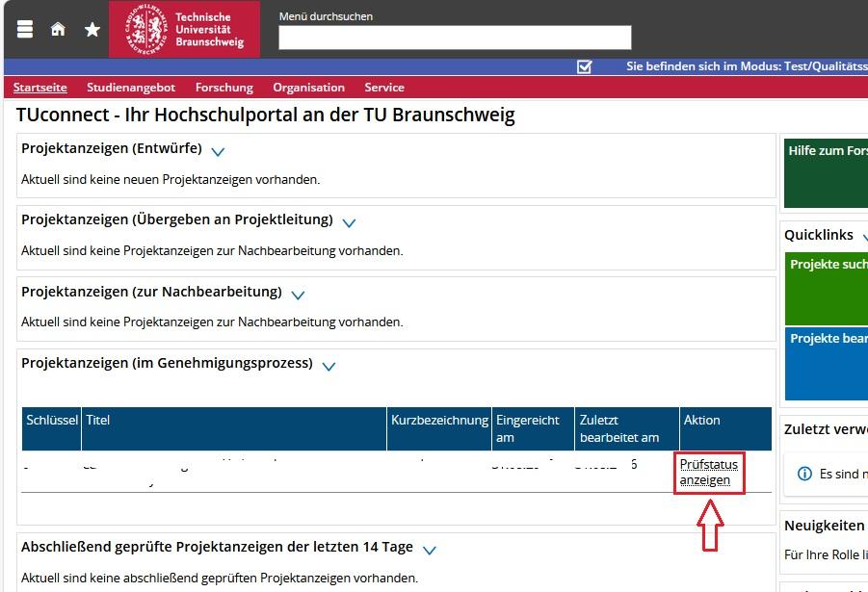This screenshot has width=868, height=592.
Task: Go to home via house icon
Action: (58, 29)
